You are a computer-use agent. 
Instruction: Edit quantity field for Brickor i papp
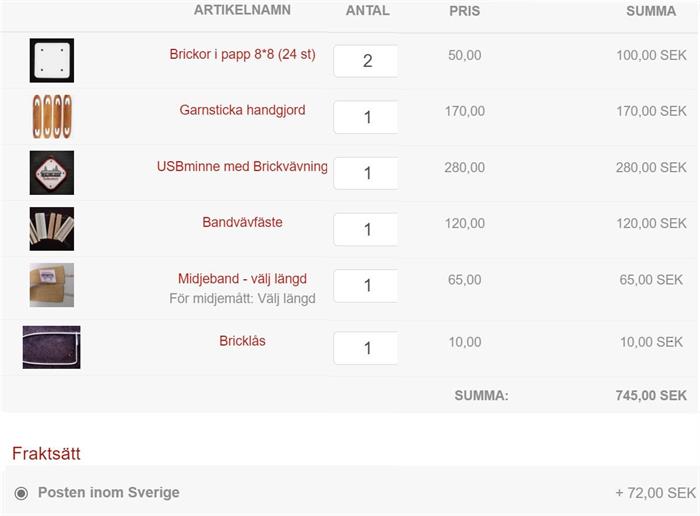(x=366, y=61)
